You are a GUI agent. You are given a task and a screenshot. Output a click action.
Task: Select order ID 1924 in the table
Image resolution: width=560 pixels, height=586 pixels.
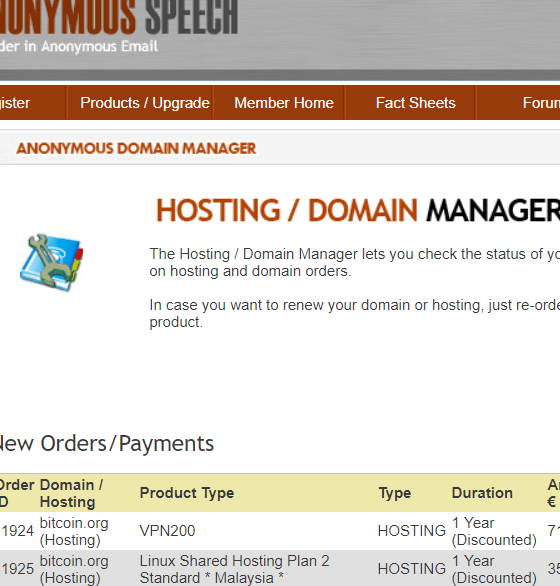click(x=18, y=531)
